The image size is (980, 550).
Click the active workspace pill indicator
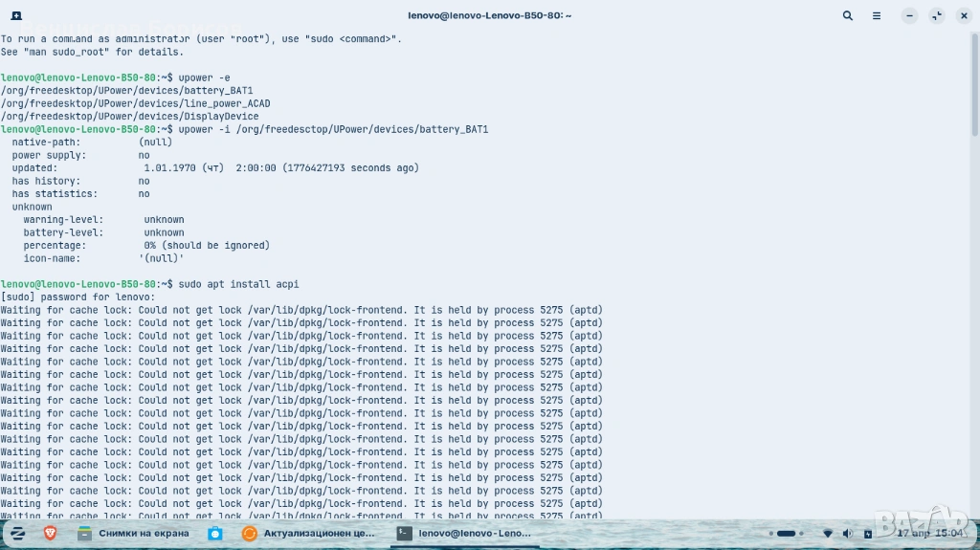click(786, 533)
